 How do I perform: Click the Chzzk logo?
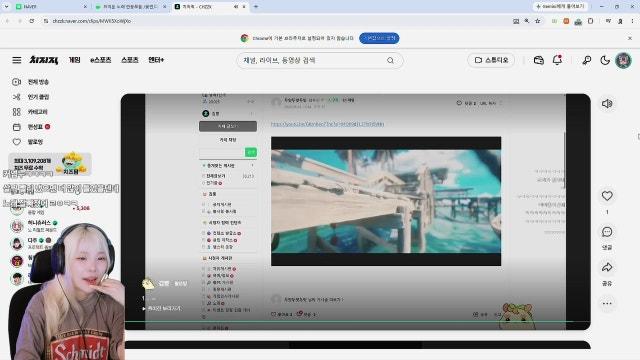(44, 60)
